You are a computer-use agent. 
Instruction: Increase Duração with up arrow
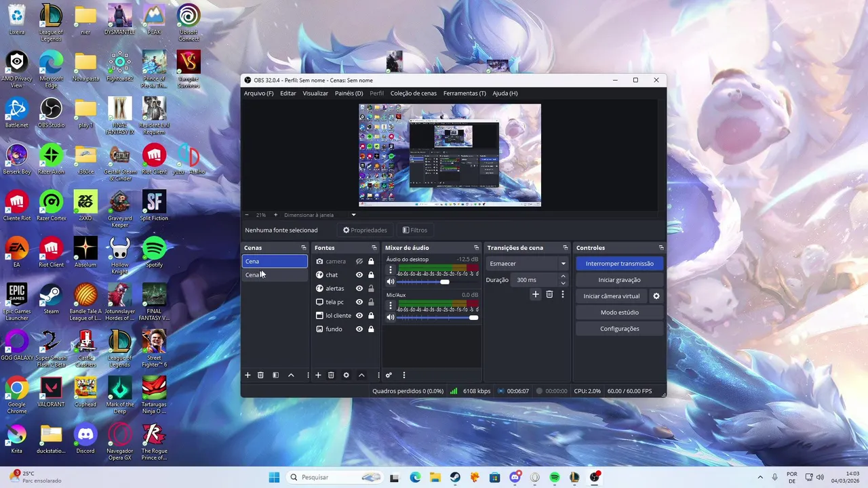pos(563,277)
